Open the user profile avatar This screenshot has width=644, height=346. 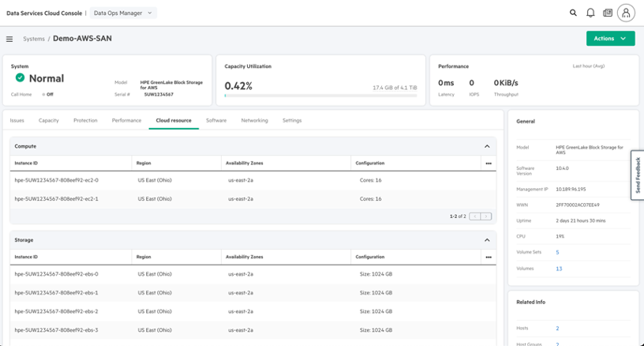[626, 13]
